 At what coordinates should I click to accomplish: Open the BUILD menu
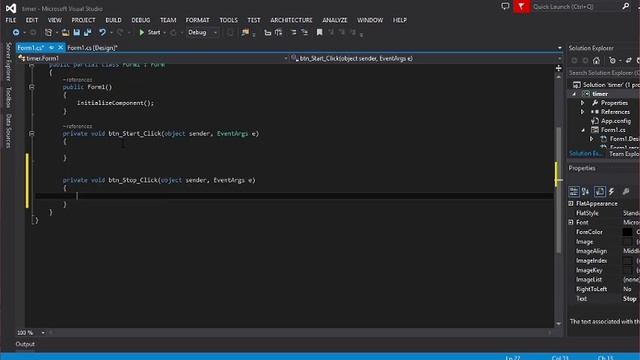(113, 20)
